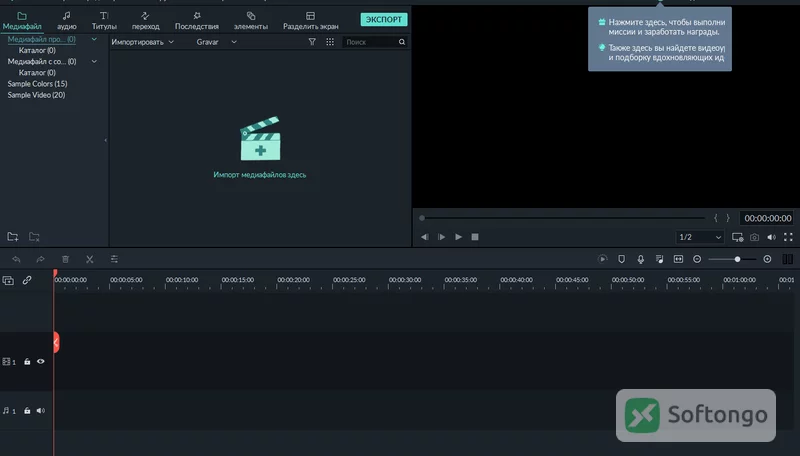This screenshot has height=456, width=800.
Task: Mute audio track 1 speaker icon
Action: (41, 411)
